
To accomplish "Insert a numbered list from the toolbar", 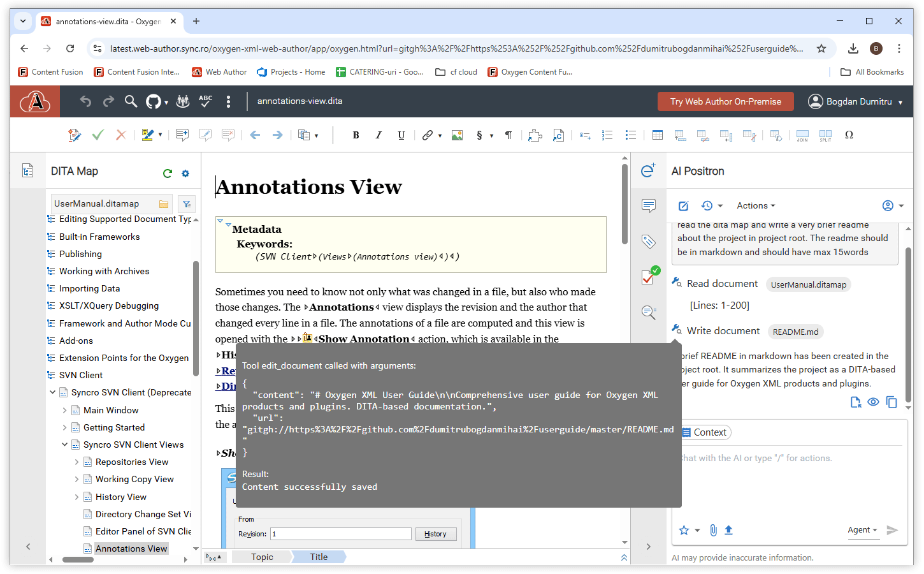I will (607, 135).
